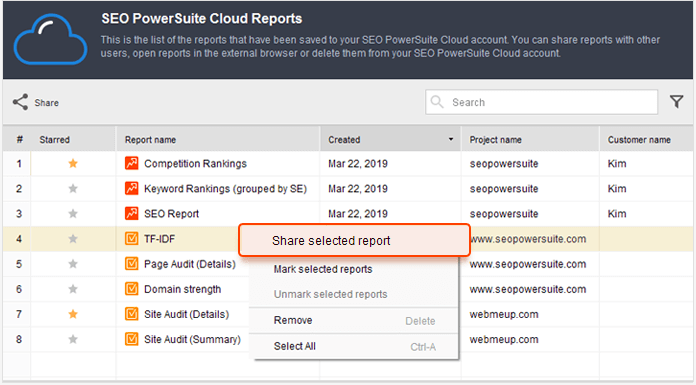Viewport: 696px width, 385px height.
Task: Click the Share button label
Action: point(47,103)
